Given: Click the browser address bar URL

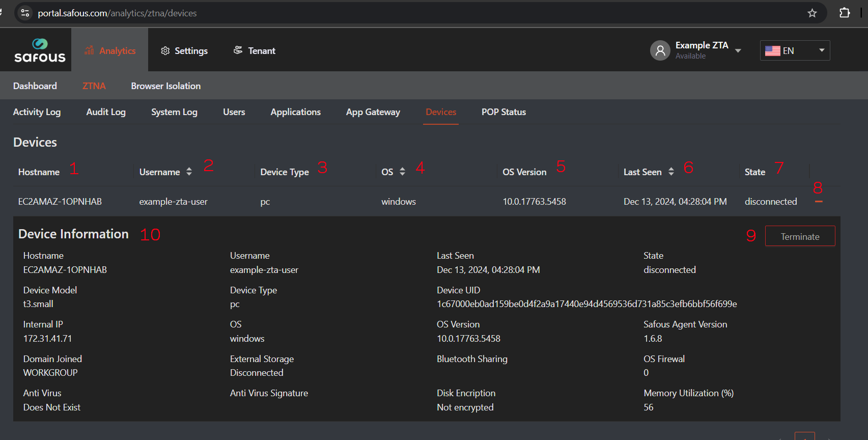Looking at the screenshot, I should (117, 13).
